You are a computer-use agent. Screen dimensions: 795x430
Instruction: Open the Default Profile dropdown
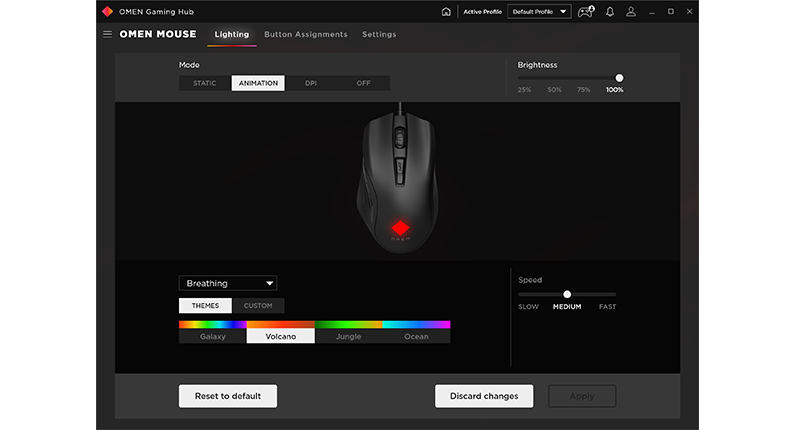tap(539, 12)
